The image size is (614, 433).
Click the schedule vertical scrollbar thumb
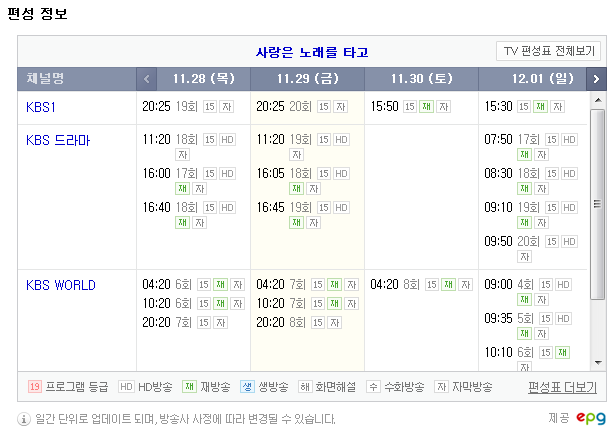[x=598, y=204]
